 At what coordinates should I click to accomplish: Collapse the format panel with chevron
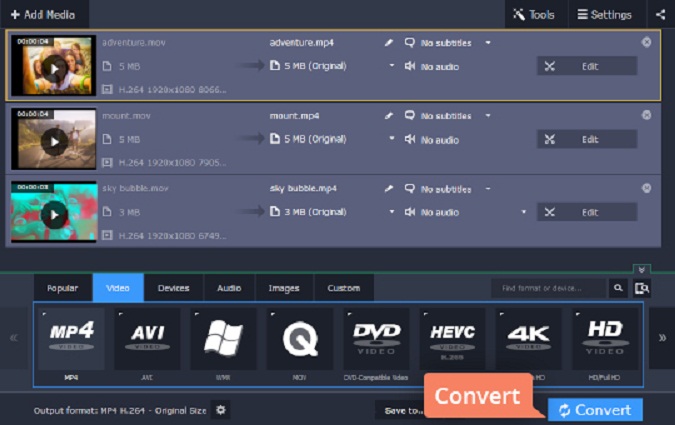pos(642,269)
